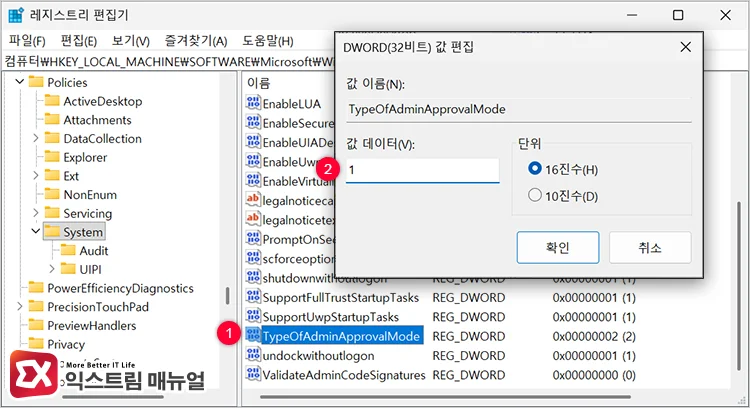Click the registry path address bar

pyautogui.click(x=169, y=61)
